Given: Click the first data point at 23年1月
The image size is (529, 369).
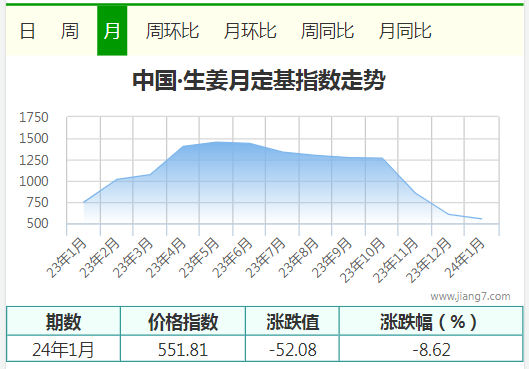Looking at the screenshot, I should 84,202.
